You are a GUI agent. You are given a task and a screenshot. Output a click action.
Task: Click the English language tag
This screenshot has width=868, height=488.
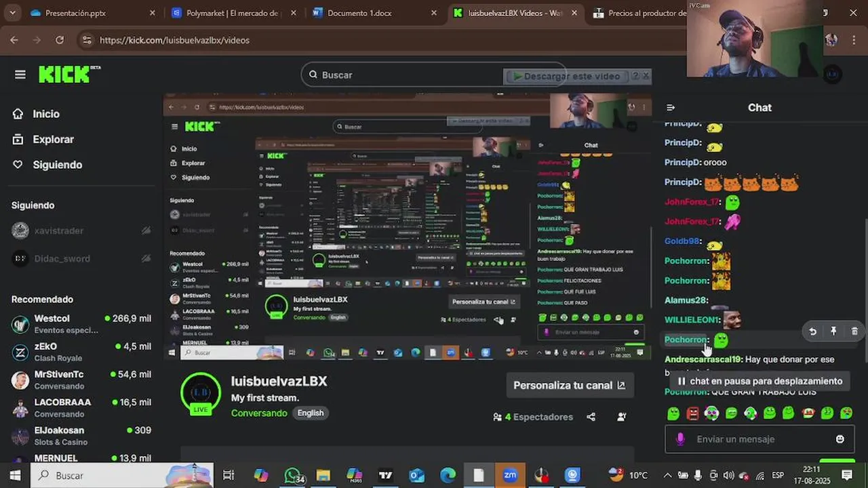(x=311, y=413)
